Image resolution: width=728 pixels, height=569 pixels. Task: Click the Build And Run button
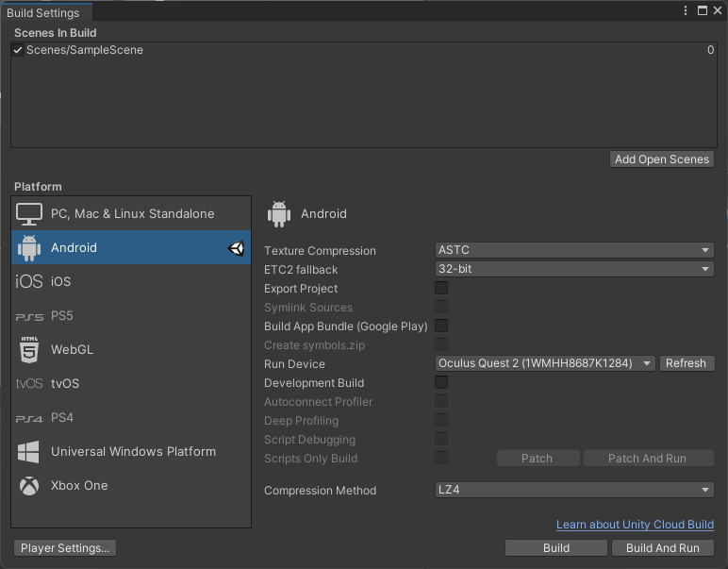point(663,548)
